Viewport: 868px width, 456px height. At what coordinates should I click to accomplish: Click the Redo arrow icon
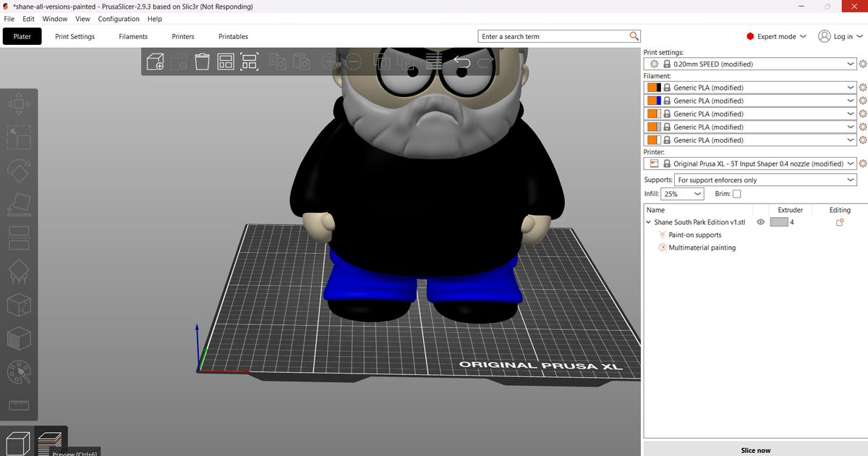pyautogui.click(x=485, y=62)
